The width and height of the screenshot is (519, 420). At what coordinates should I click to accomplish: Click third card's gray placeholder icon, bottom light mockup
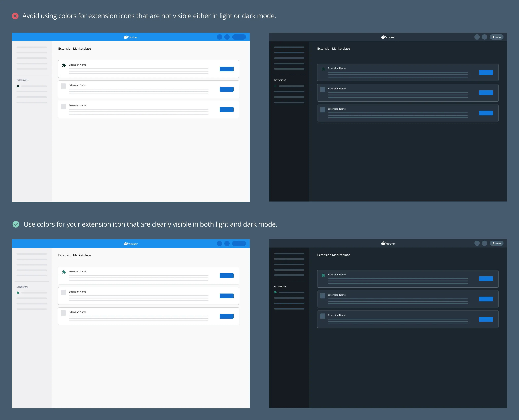[x=63, y=313]
